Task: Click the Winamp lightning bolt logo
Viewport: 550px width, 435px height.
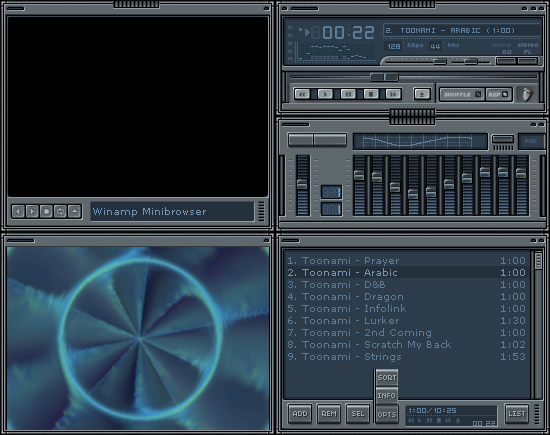Action: [x=526, y=94]
